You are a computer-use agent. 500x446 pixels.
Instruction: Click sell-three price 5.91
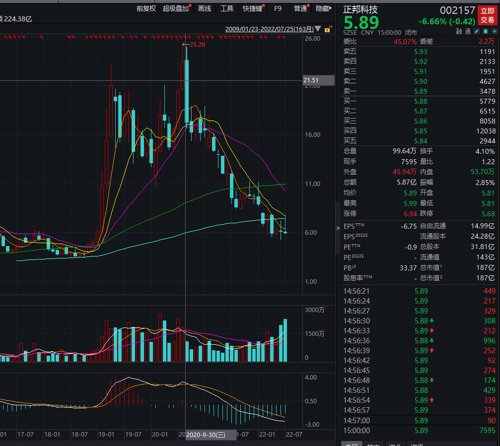point(420,72)
